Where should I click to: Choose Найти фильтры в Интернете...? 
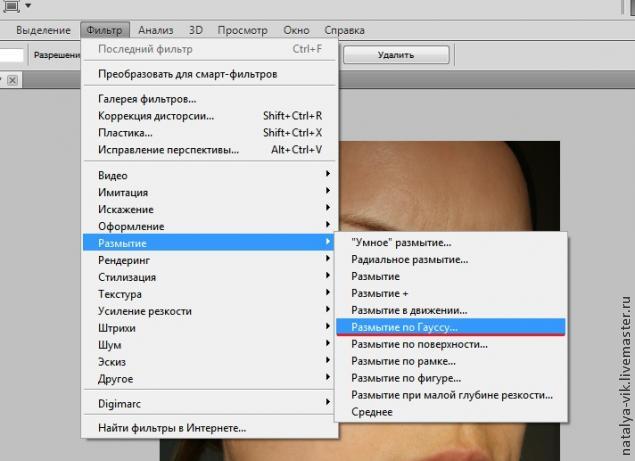point(210,428)
